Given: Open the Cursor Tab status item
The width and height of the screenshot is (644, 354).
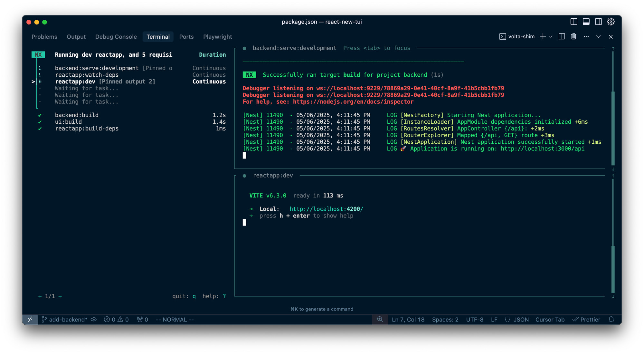Looking at the screenshot, I should [550, 320].
